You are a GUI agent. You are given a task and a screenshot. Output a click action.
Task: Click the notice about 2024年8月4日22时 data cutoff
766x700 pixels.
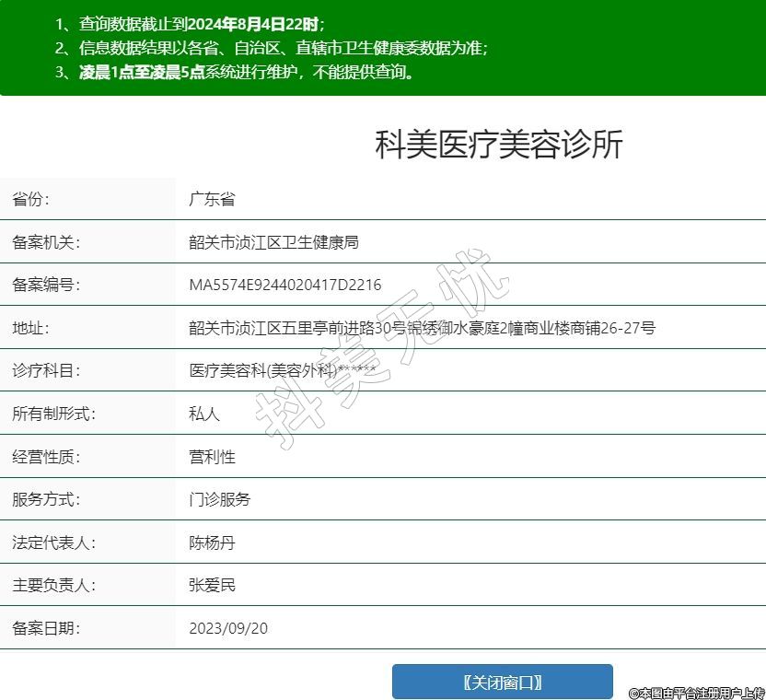coord(190,24)
